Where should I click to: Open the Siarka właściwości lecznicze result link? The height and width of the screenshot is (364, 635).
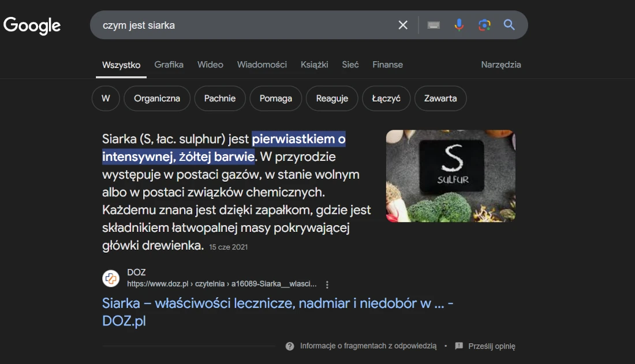pos(278,312)
